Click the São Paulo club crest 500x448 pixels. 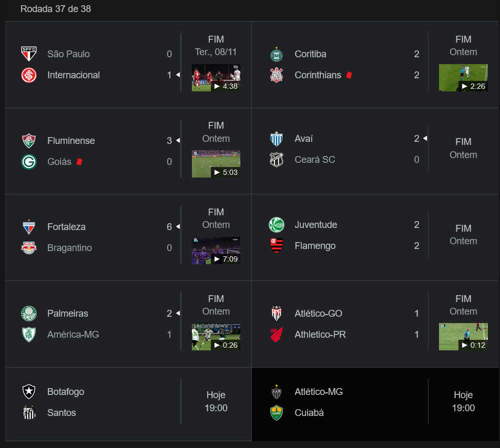(29, 54)
